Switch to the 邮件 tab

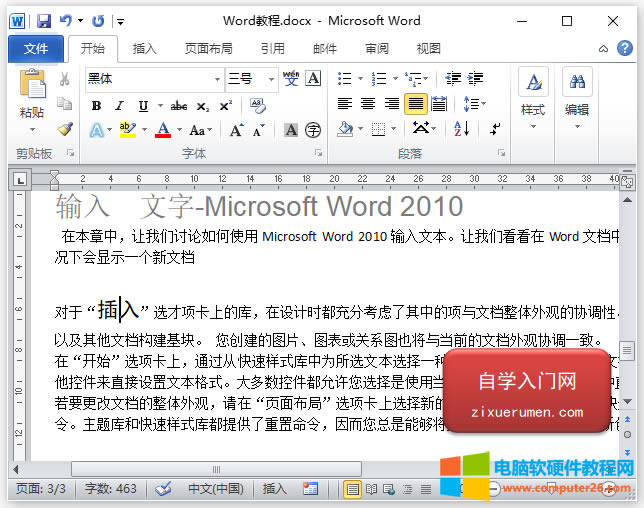tap(324, 48)
